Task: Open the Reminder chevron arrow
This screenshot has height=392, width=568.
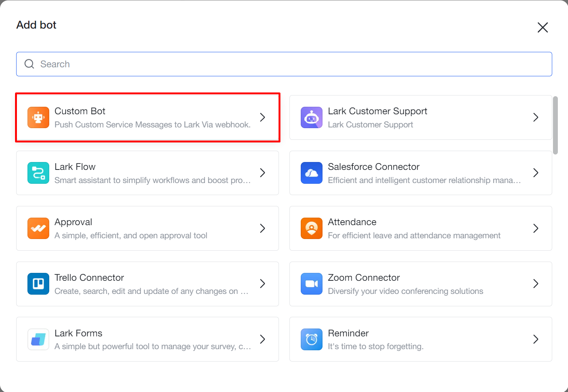Action: point(536,339)
